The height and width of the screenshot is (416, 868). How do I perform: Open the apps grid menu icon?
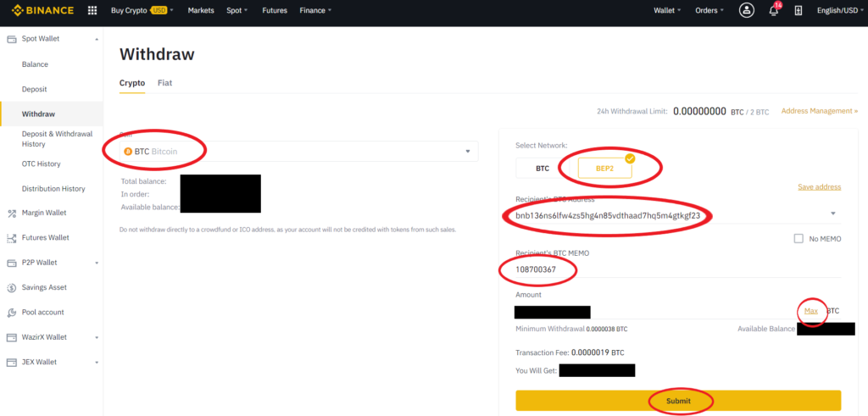click(92, 10)
